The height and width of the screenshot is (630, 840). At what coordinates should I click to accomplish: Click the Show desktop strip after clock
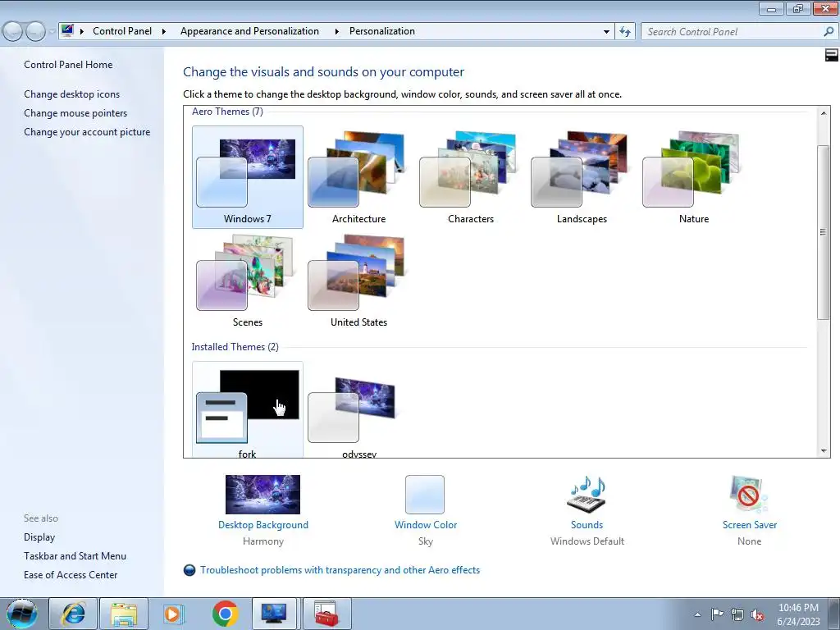click(833, 614)
